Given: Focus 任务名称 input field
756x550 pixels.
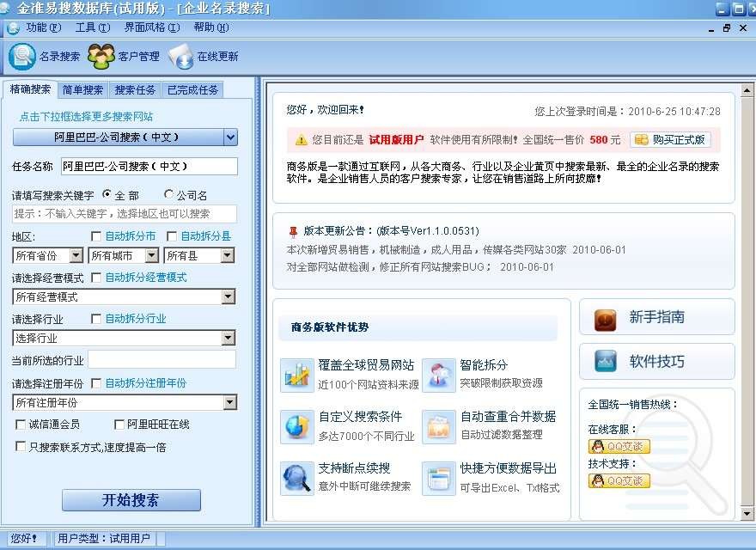Looking at the screenshot, I should pos(149,167).
